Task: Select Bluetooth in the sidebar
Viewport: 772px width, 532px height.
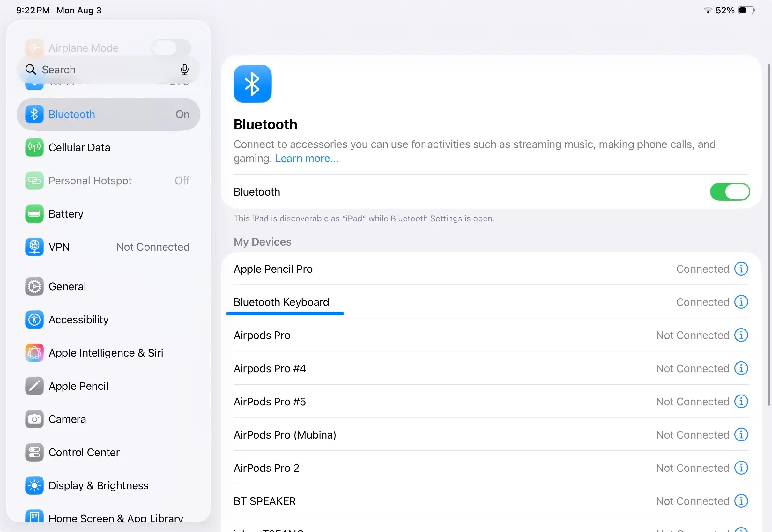Action: [x=108, y=114]
